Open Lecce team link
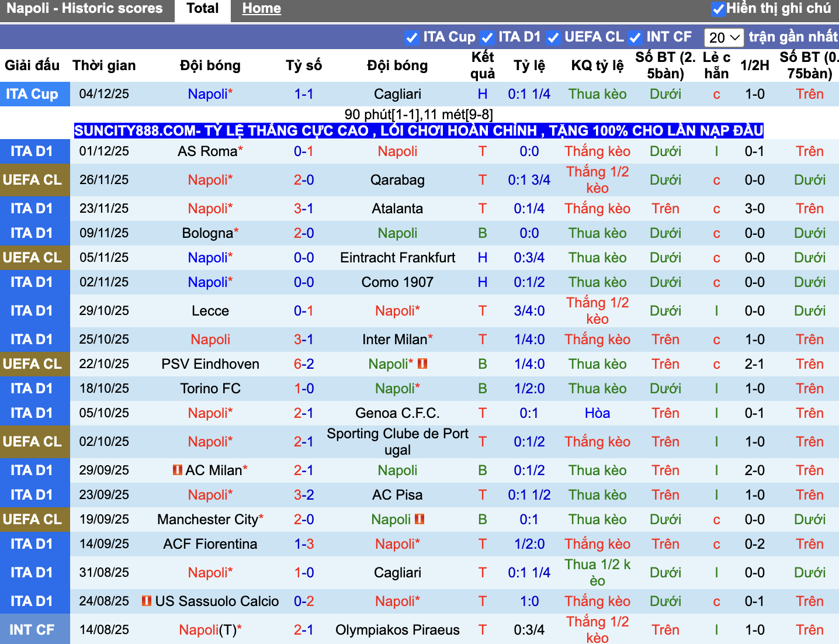This screenshot has height=644, width=839. [x=210, y=311]
